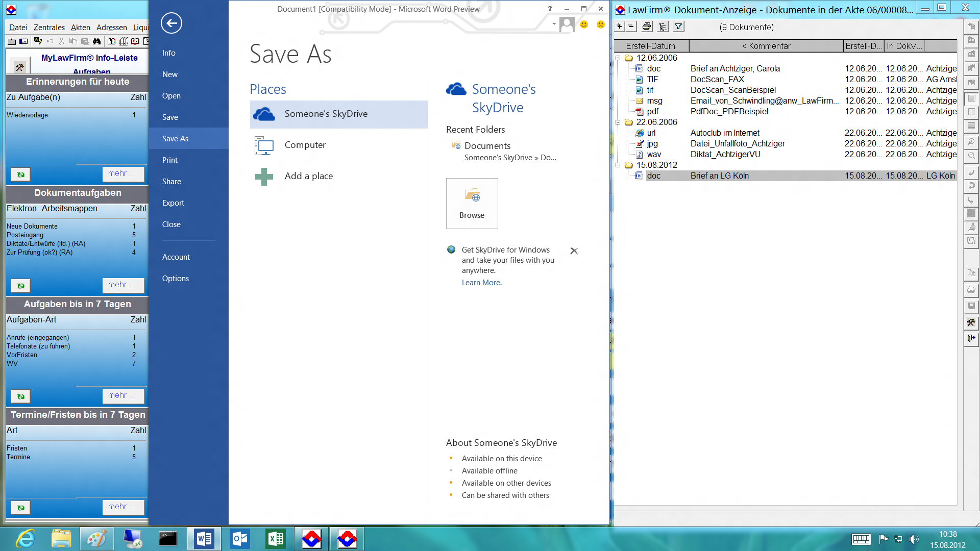This screenshot has height=551, width=980.
Task: Click the filter icon in Dokument-Anzeige toolbar
Action: (x=678, y=27)
